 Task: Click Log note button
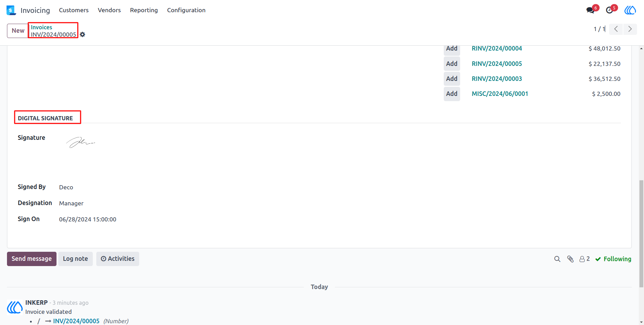(x=75, y=259)
